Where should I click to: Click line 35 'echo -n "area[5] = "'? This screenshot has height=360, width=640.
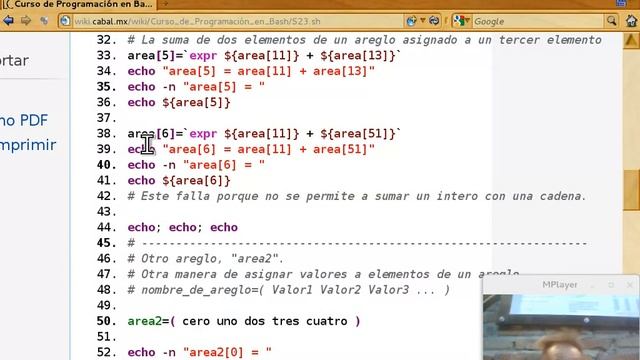196,87
